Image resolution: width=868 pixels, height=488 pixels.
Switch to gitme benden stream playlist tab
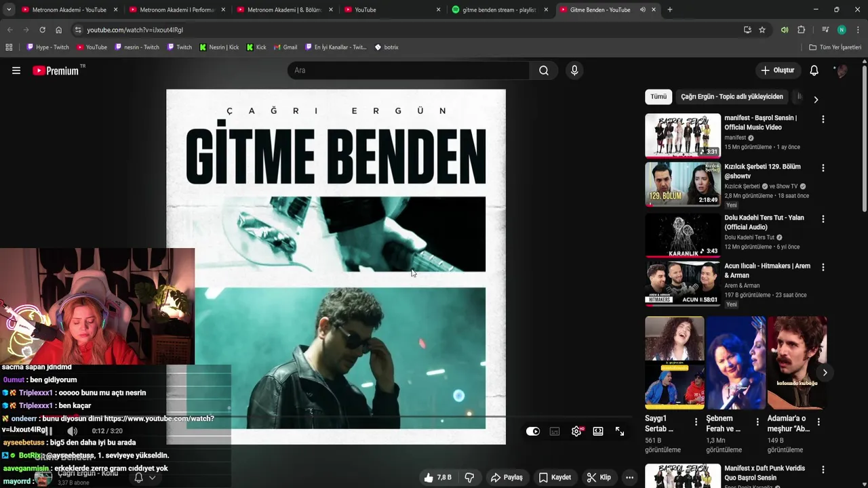(499, 9)
